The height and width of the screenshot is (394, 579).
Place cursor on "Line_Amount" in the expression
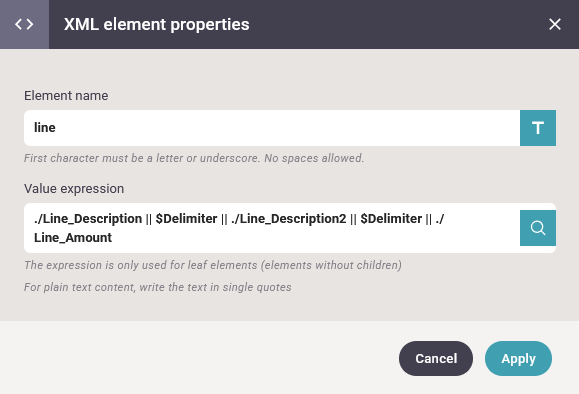(x=73, y=237)
